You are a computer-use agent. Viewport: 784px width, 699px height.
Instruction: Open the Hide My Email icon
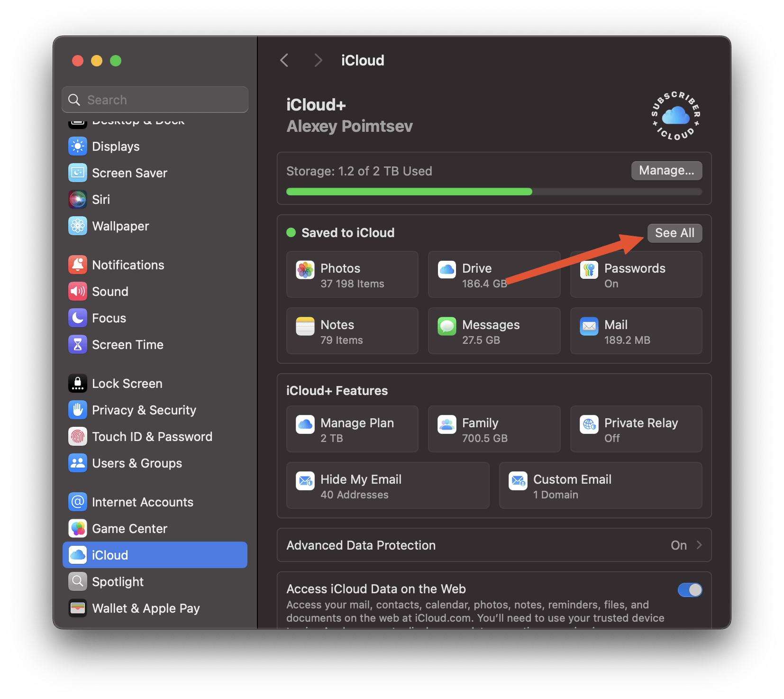point(305,480)
